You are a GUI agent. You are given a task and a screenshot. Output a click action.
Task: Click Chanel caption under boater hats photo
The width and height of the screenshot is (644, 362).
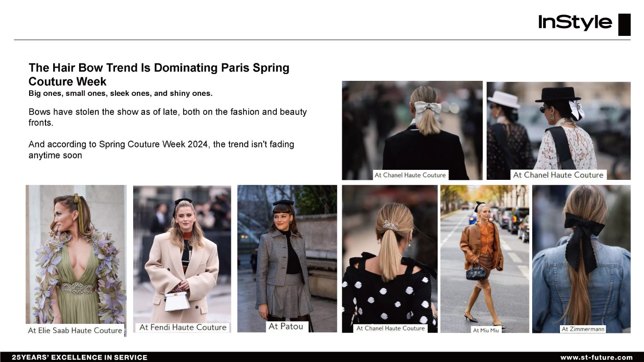[558, 175]
